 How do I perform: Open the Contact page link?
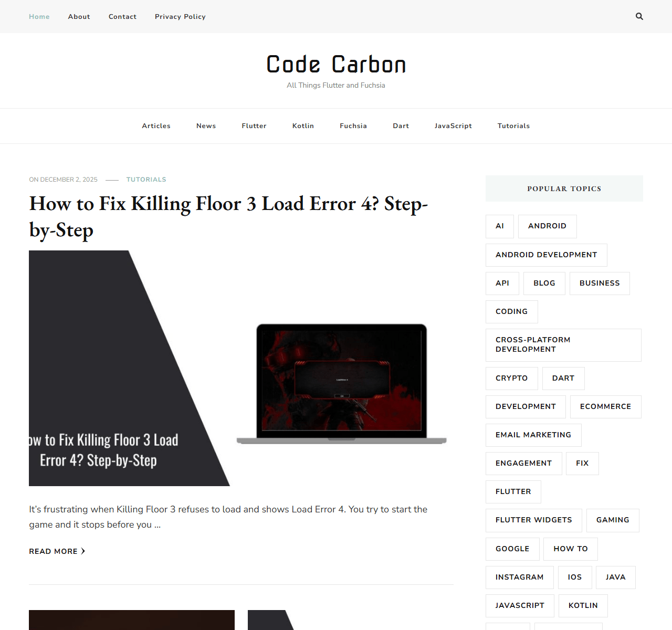(x=122, y=17)
